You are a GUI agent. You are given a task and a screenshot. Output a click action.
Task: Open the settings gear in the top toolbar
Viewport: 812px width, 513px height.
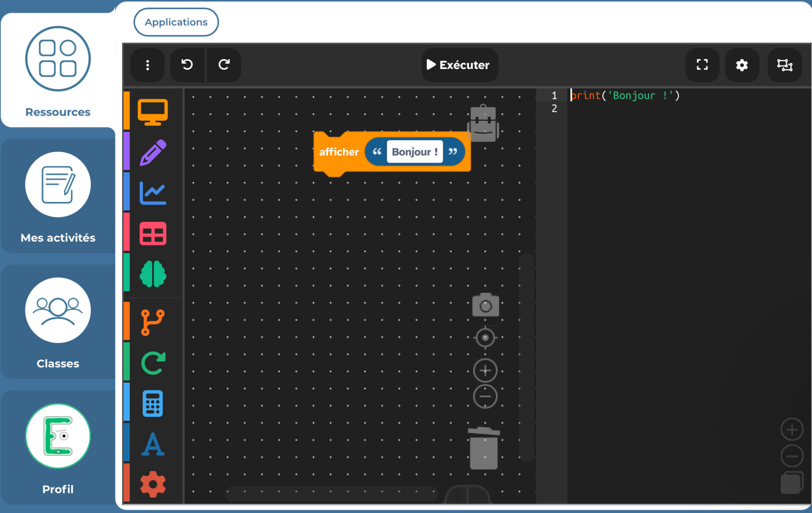(x=741, y=65)
